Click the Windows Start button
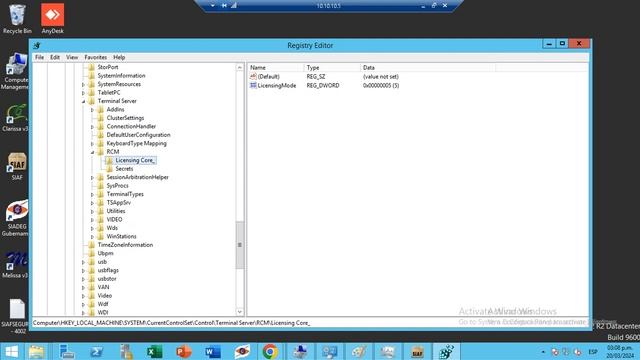 click(x=12, y=351)
